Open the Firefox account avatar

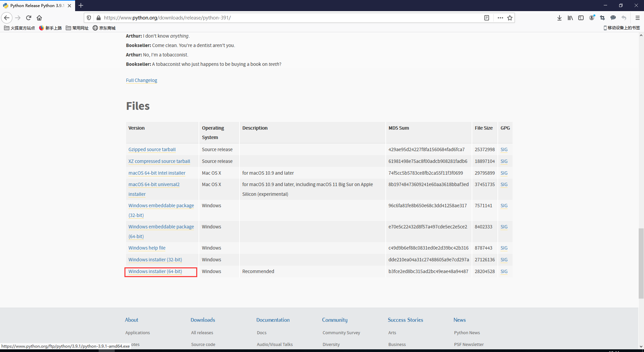coord(592,18)
